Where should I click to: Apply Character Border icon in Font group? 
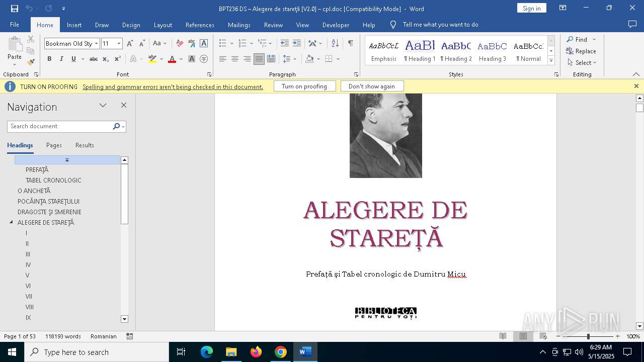[x=204, y=44]
